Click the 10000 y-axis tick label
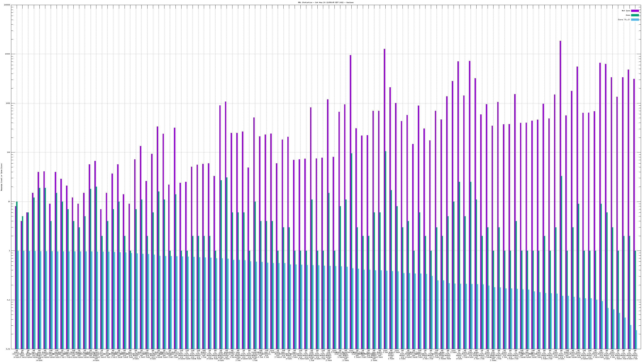644x362 pixels. (8, 54)
